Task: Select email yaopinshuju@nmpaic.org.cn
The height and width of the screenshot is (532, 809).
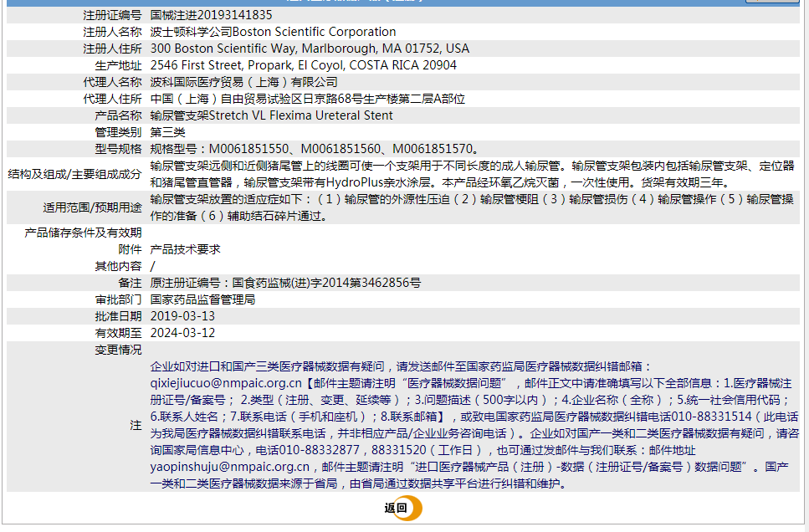Action: [230, 467]
